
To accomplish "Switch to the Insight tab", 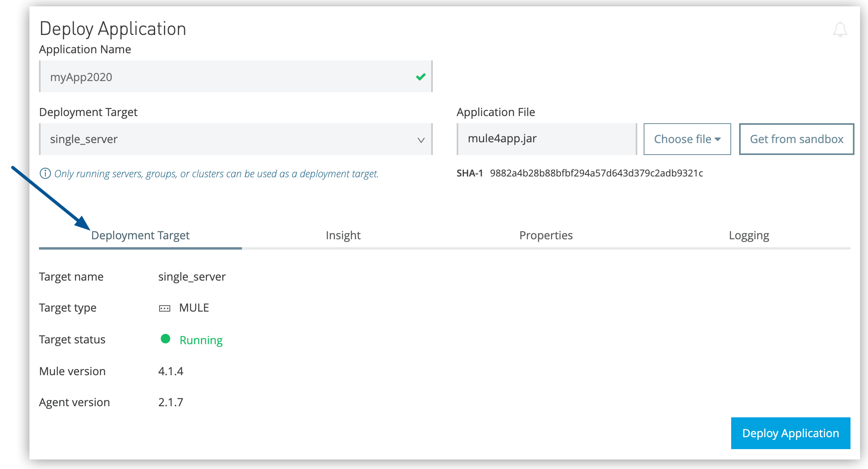I will coord(343,235).
